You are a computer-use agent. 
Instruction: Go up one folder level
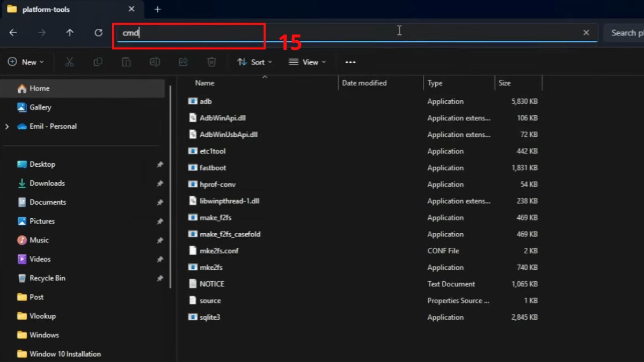coord(70,33)
